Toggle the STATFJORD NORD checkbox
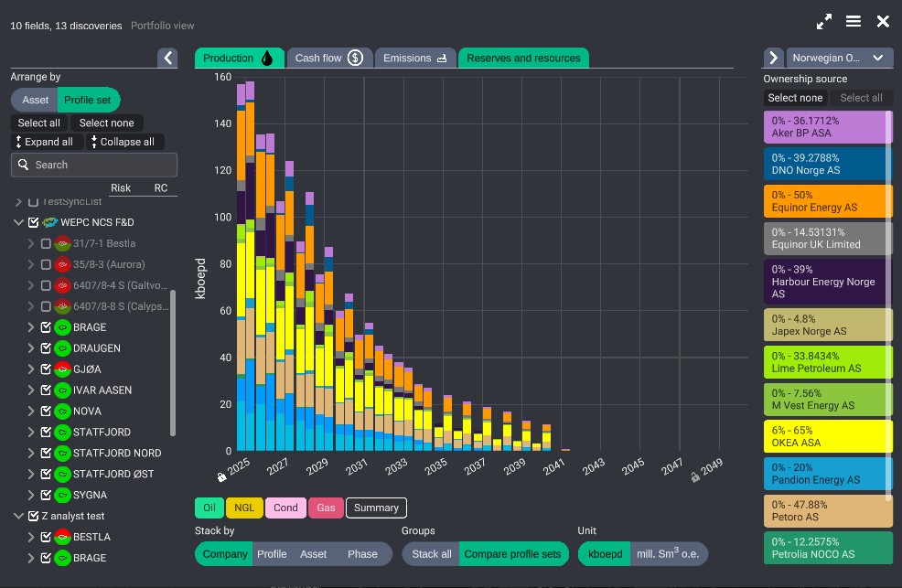Viewport: 902px width, 588px height. pos(46,454)
